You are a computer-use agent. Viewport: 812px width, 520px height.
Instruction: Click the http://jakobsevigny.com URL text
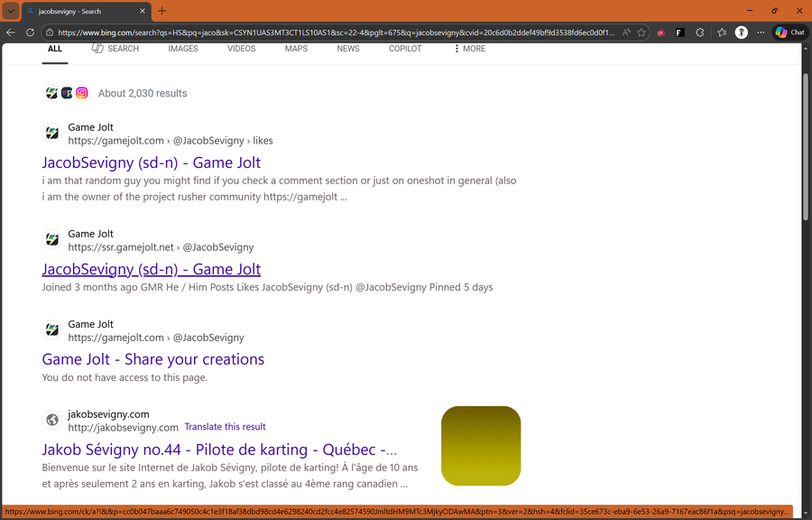point(124,428)
